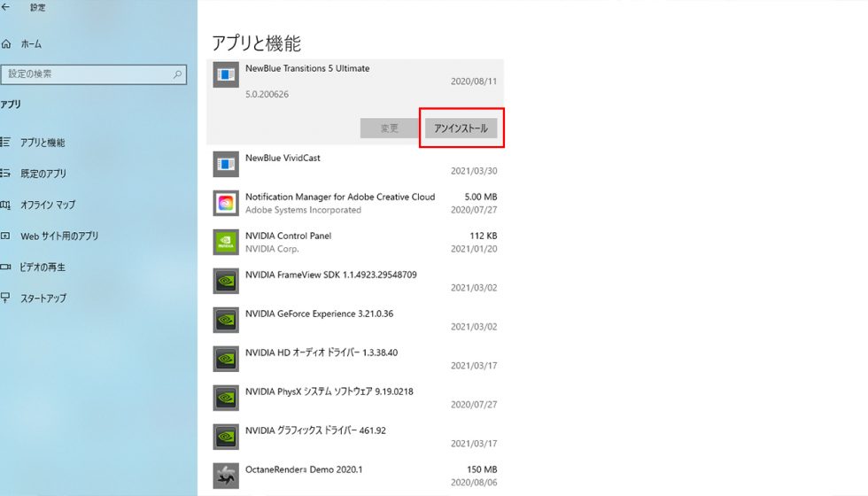Screen dimensions: 868x496
Task: Click the greyed 変更 button
Action: (389, 128)
